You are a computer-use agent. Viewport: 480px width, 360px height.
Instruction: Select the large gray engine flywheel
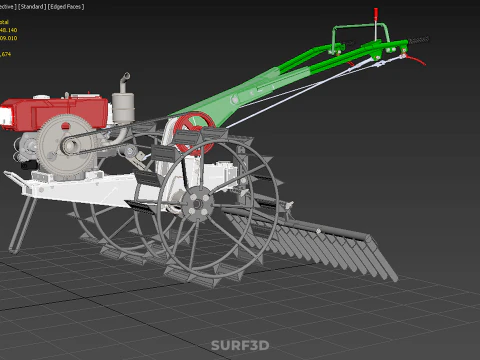tap(67, 147)
